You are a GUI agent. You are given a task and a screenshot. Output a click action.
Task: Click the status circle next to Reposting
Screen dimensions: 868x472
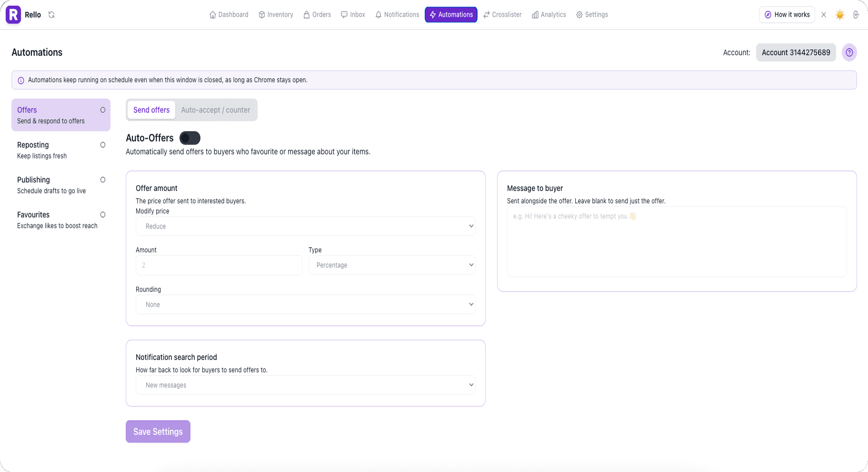[103, 145]
